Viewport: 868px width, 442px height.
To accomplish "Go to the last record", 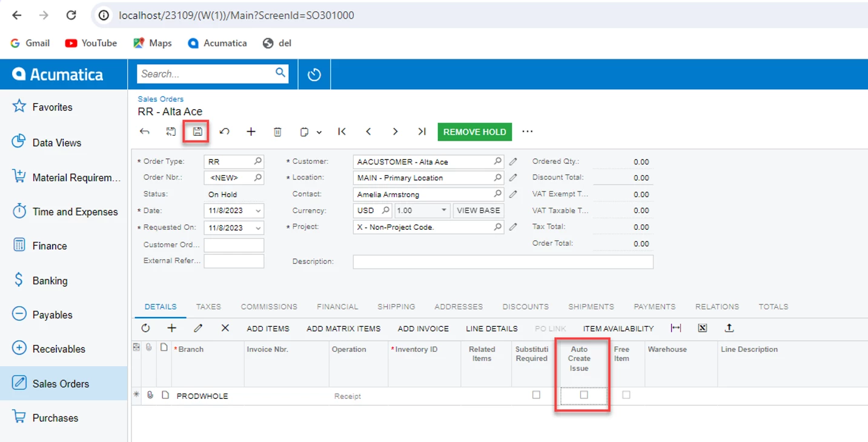I will (422, 132).
